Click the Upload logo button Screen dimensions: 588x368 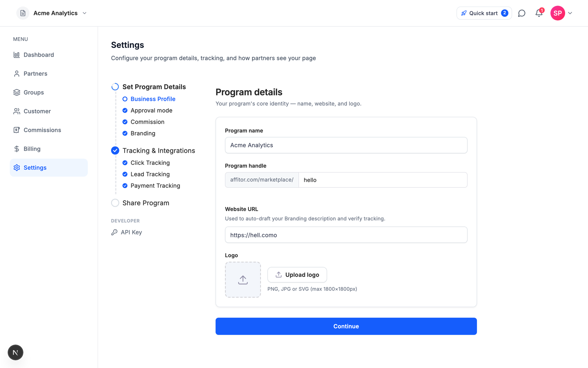pyautogui.click(x=297, y=275)
